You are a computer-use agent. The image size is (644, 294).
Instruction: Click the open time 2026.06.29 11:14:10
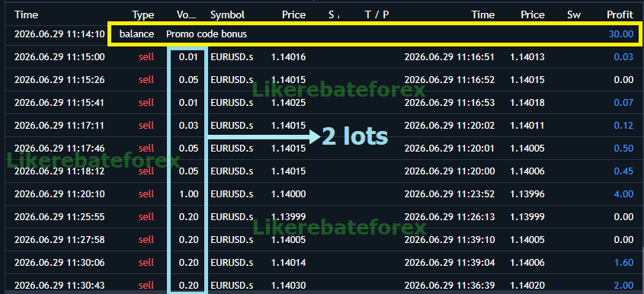coord(59,34)
